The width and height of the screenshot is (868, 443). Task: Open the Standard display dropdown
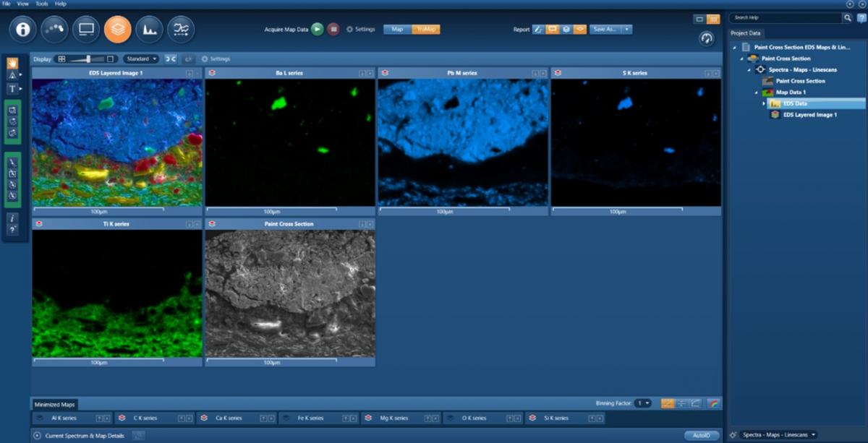click(140, 59)
